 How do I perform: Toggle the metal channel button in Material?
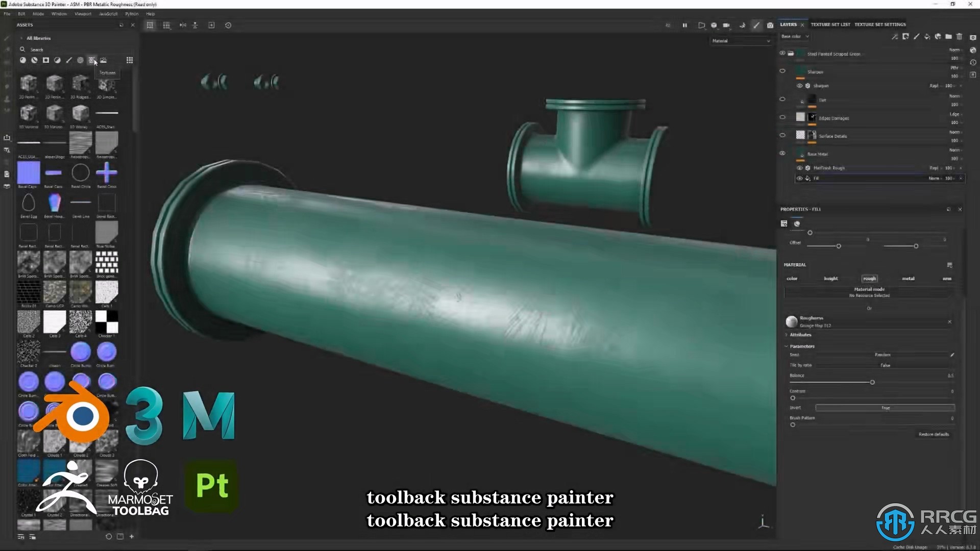[908, 279]
